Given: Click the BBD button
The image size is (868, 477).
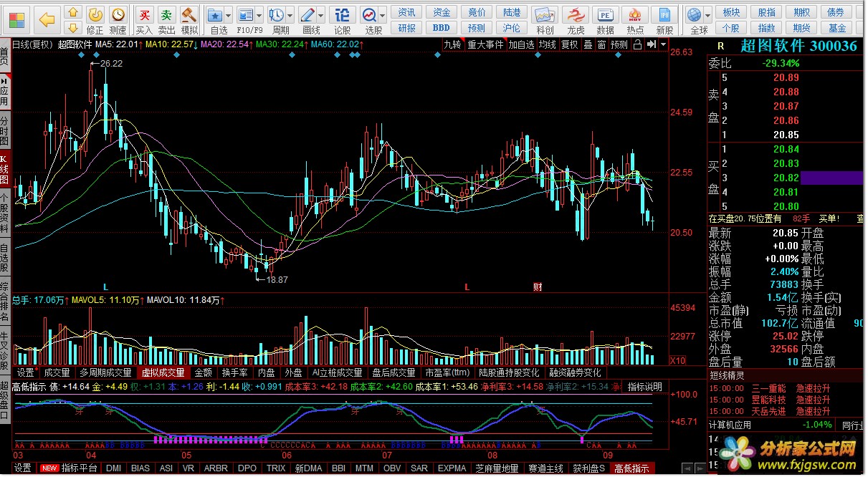Looking at the screenshot, I should pos(442,28).
